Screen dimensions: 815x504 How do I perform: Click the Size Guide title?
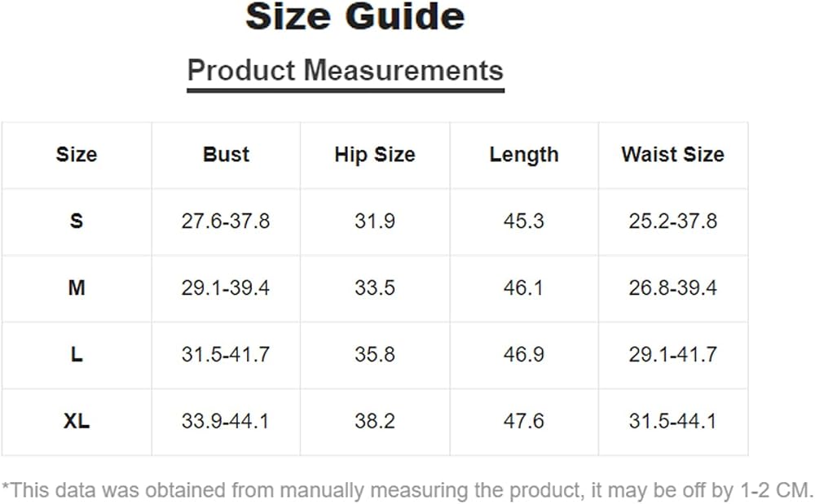point(355,16)
